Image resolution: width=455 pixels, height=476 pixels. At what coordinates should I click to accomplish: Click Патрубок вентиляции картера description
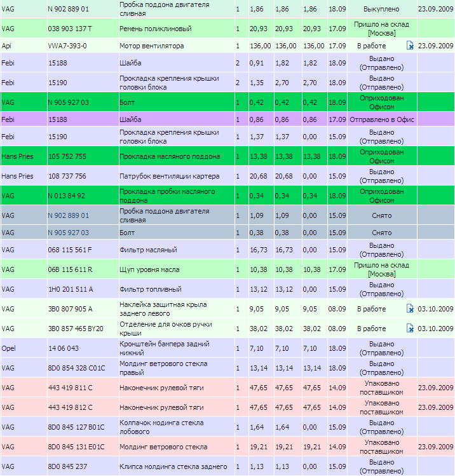pos(170,176)
